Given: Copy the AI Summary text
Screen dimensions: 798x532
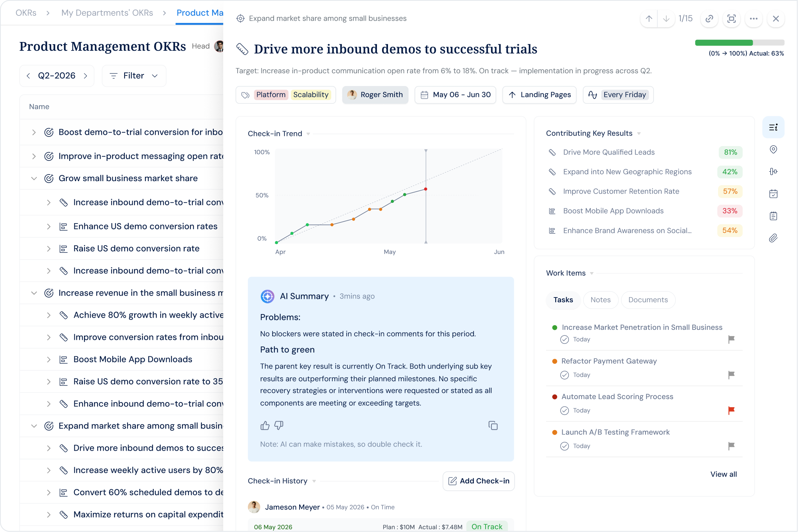Looking at the screenshot, I should tap(493, 426).
